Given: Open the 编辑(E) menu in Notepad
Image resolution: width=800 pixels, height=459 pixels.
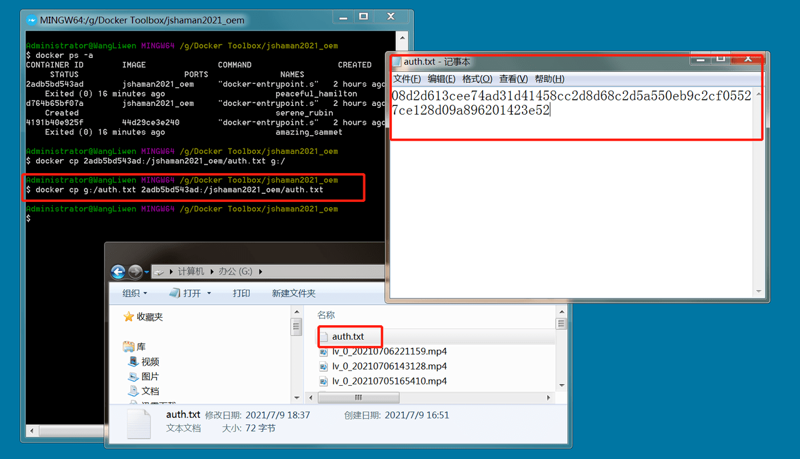Looking at the screenshot, I should tap(441, 79).
